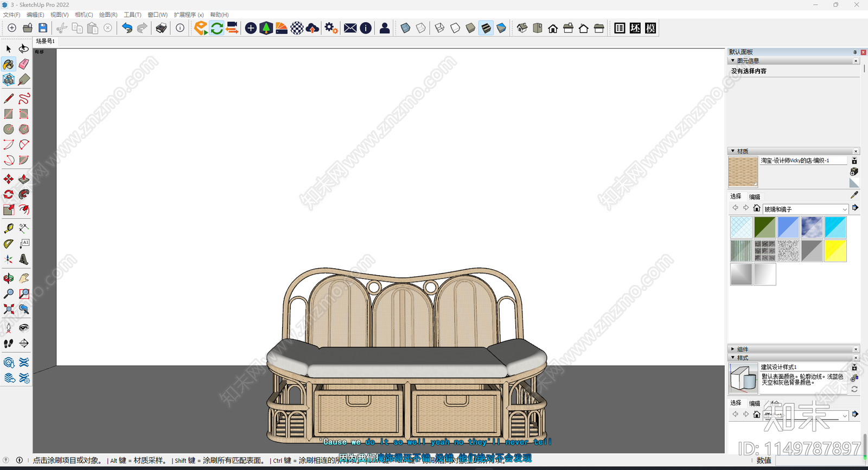The width and height of the screenshot is (868, 470).
Task: Click the material eyedropper sample icon
Action: (x=854, y=195)
